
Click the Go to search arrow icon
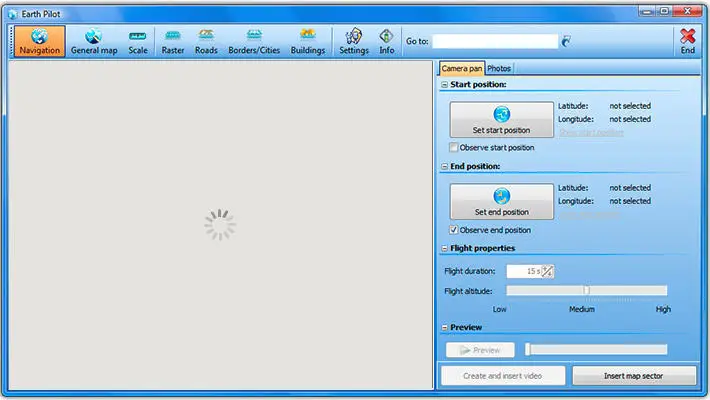pos(566,41)
